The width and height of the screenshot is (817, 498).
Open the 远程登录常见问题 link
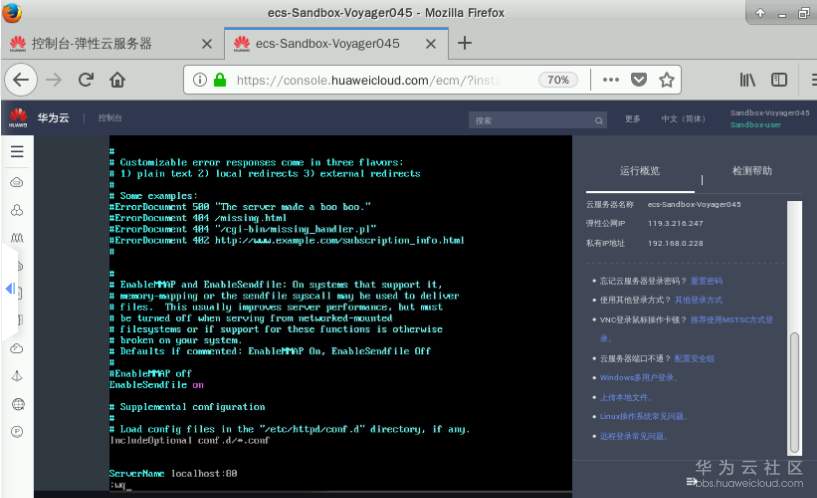pos(633,436)
